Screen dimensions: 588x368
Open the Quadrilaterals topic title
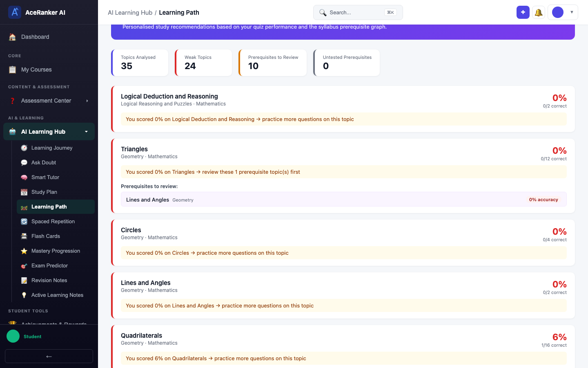point(142,336)
